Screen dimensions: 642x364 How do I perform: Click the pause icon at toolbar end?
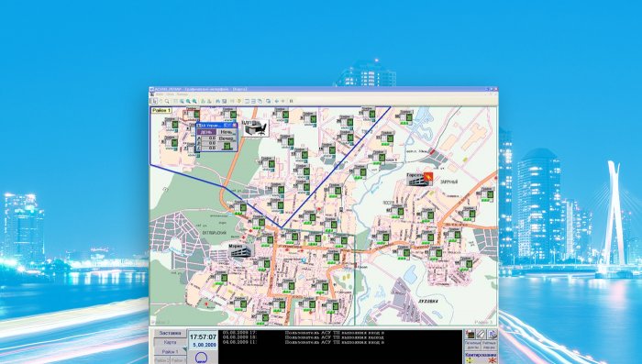(291, 101)
